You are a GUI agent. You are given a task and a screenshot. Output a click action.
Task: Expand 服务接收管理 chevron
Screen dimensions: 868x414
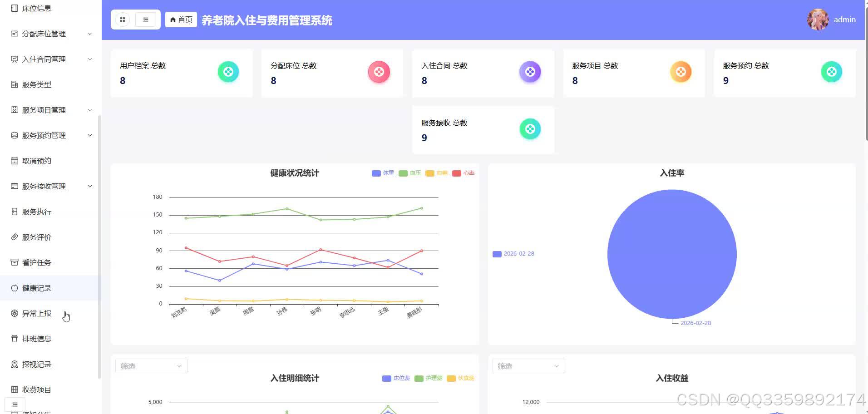coord(89,186)
